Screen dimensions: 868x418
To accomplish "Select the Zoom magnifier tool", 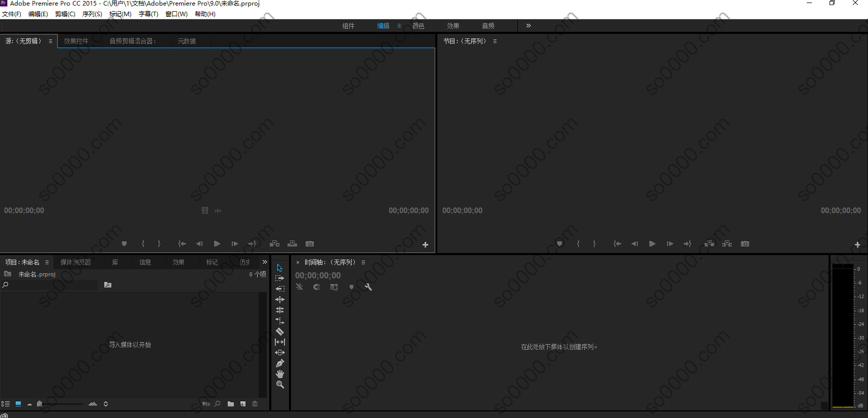I will coord(280,385).
